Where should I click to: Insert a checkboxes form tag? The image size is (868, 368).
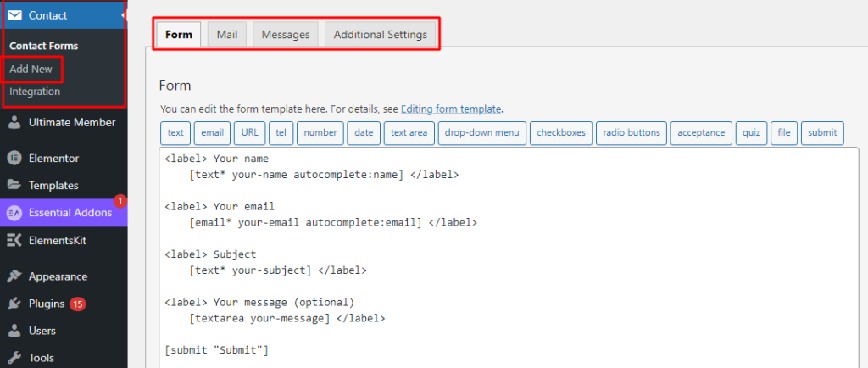click(x=563, y=133)
